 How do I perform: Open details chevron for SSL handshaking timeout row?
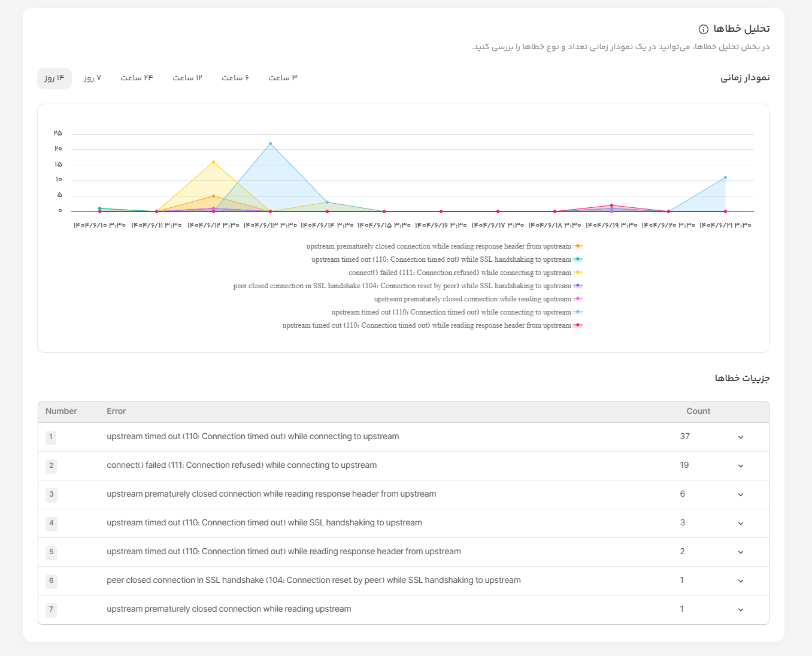741,524
